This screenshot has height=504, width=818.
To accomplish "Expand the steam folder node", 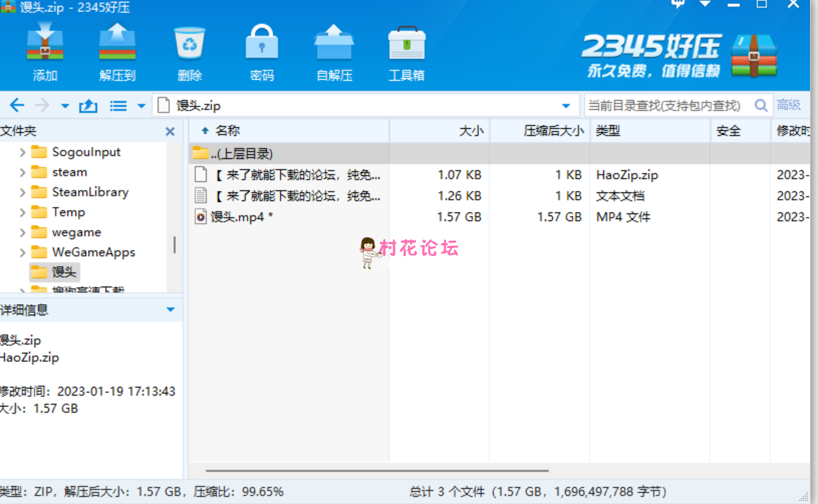I will point(23,172).
